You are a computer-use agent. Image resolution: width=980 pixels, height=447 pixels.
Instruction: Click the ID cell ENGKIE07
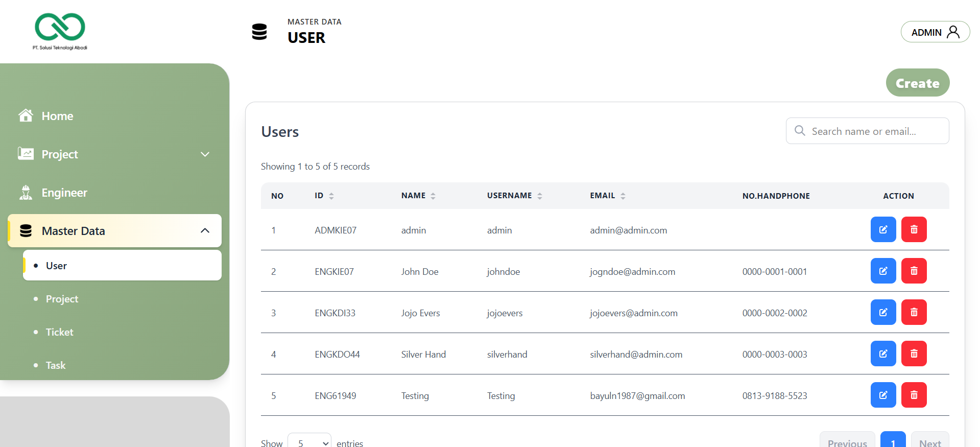(x=334, y=272)
